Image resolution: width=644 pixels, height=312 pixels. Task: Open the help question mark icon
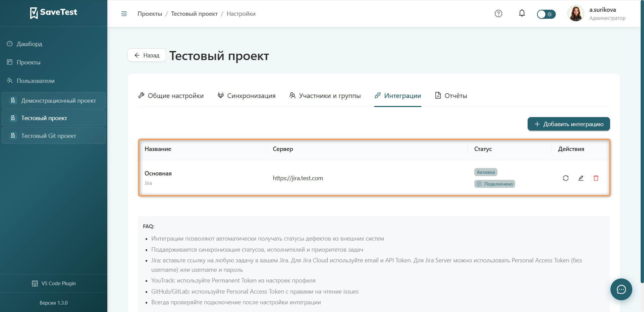click(x=498, y=14)
